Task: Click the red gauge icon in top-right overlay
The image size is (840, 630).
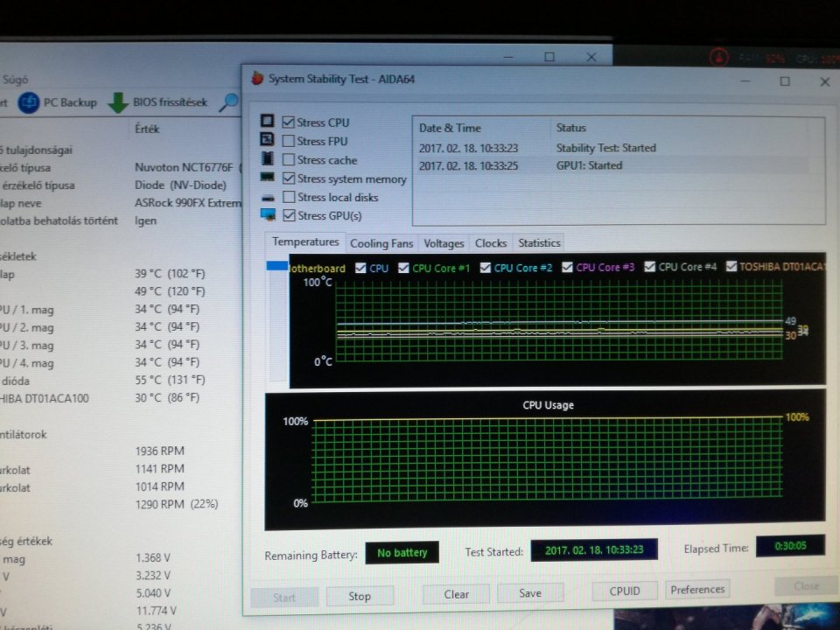Action: pos(718,57)
